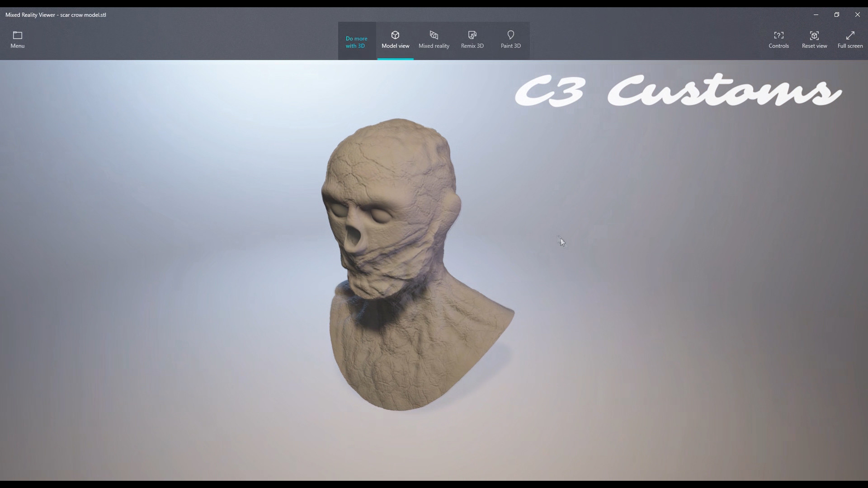
Task: Toggle to Mixed reality viewing mode
Action: [434, 41]
